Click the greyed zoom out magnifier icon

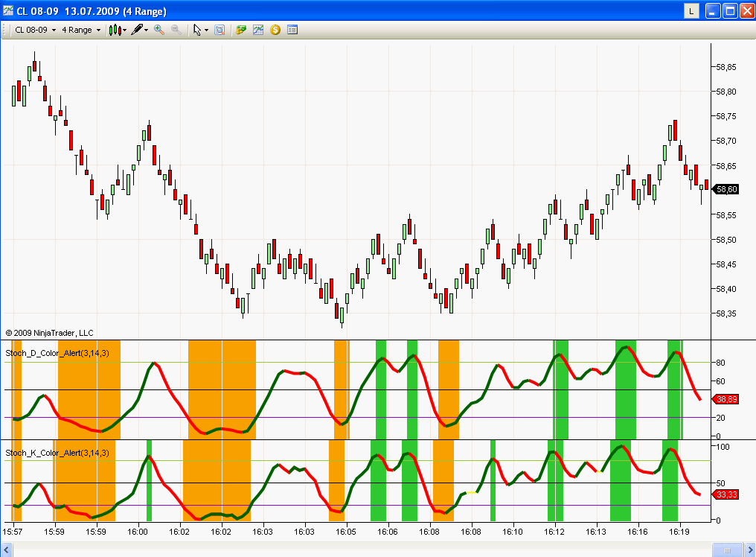point(176,30)
